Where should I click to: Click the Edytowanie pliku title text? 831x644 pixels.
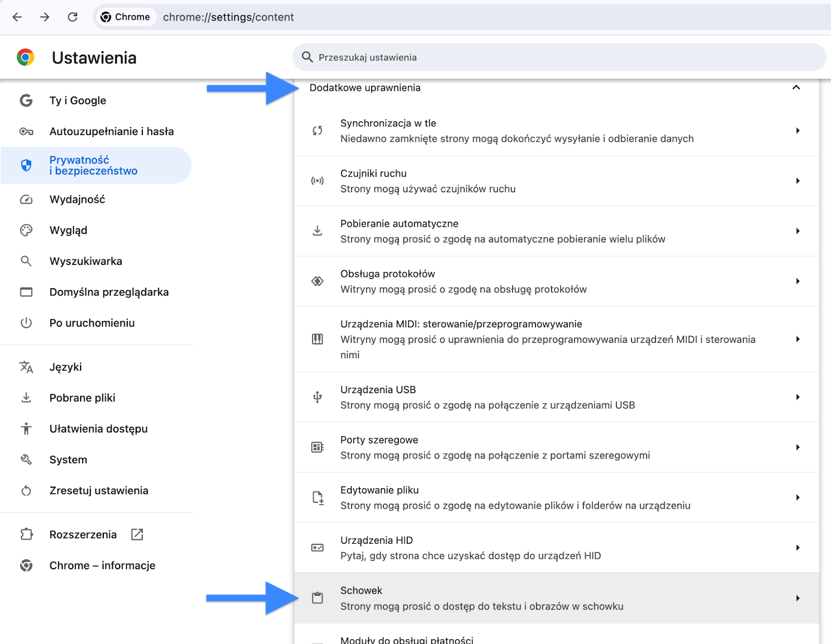coord(380,490)
